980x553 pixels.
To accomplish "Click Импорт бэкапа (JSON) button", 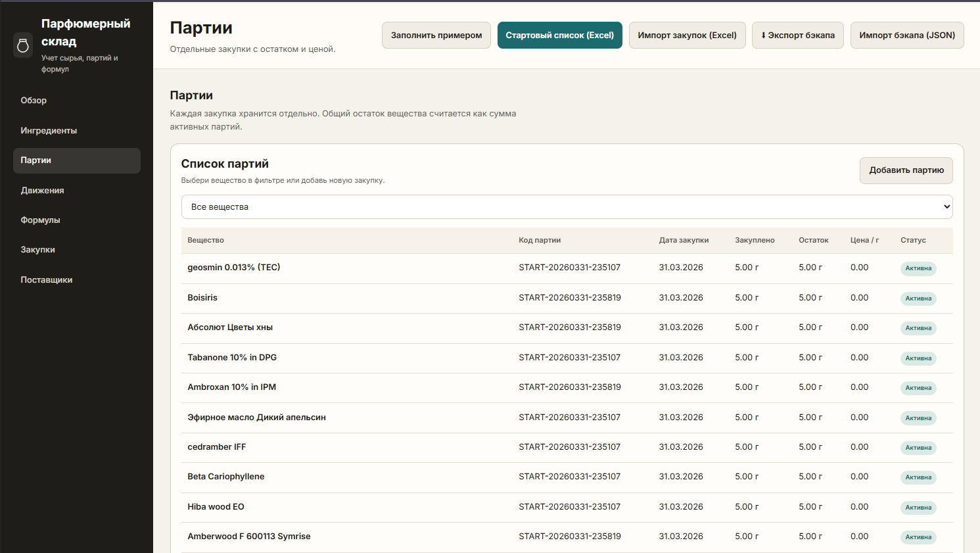I will 906,36.
